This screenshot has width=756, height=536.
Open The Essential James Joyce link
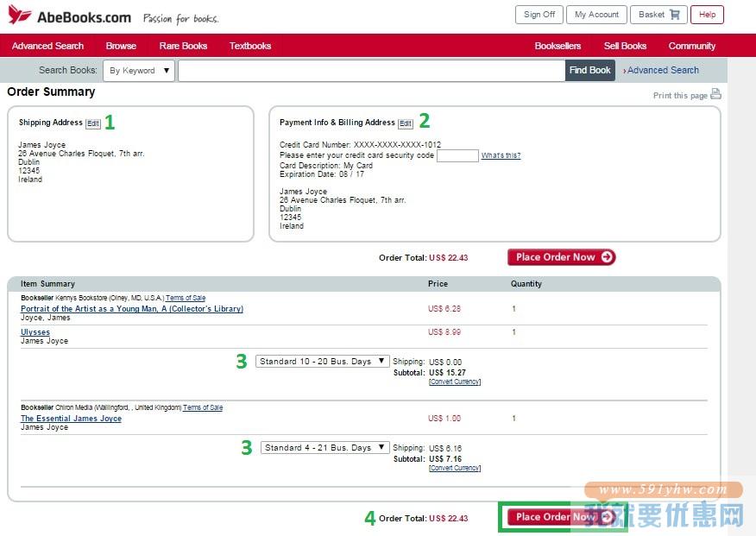[x=72, y=419]
